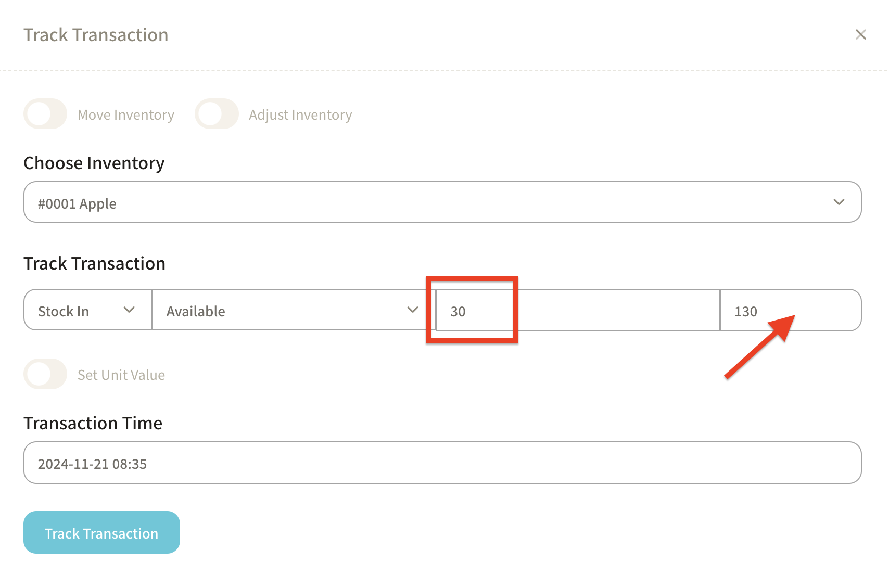
Task: Click the Set Unit Value label text
Action: [121, 375]
